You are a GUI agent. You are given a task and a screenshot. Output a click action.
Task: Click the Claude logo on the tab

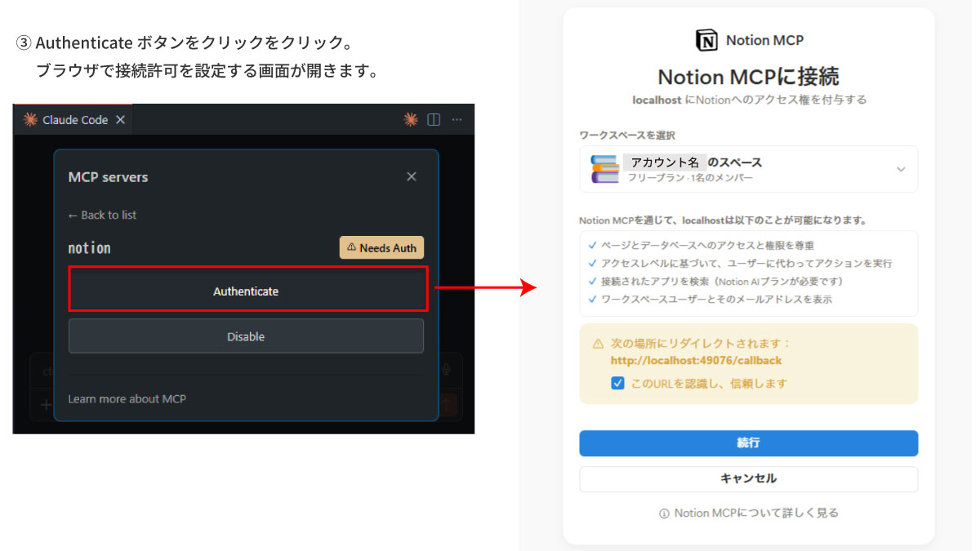(30, 120)
